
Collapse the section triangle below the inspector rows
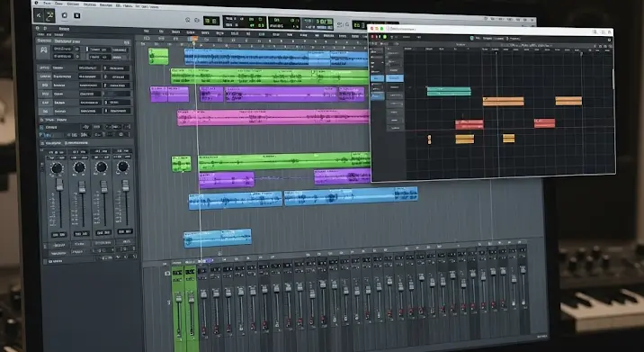click(x=41, y=120)
